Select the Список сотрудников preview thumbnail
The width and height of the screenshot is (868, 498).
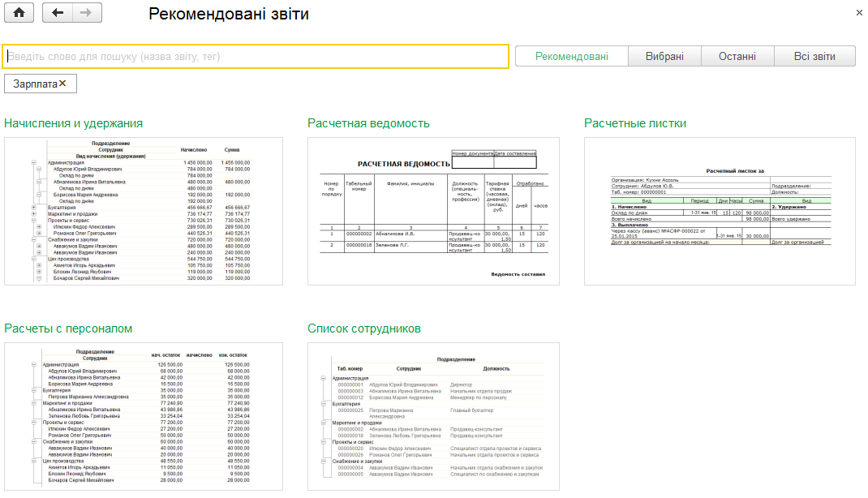point(433,417)
